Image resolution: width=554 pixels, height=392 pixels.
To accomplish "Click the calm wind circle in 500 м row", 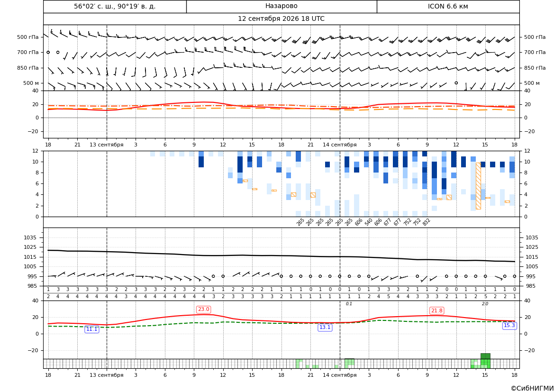I will (x=456, y=82).
